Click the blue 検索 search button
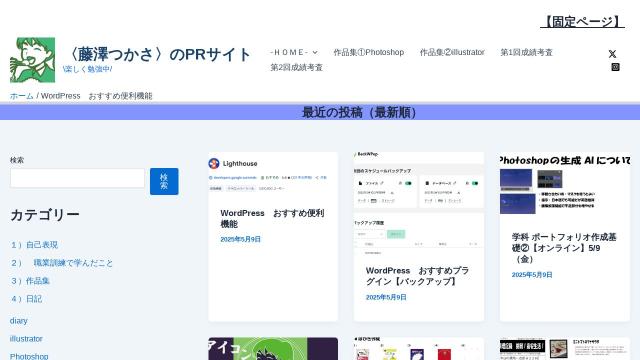 [164, 181]
